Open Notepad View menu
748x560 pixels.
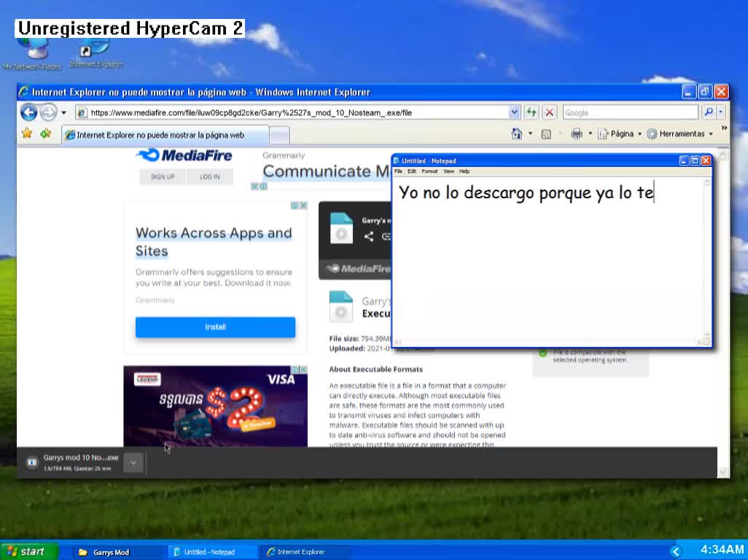tap(448, 171)
